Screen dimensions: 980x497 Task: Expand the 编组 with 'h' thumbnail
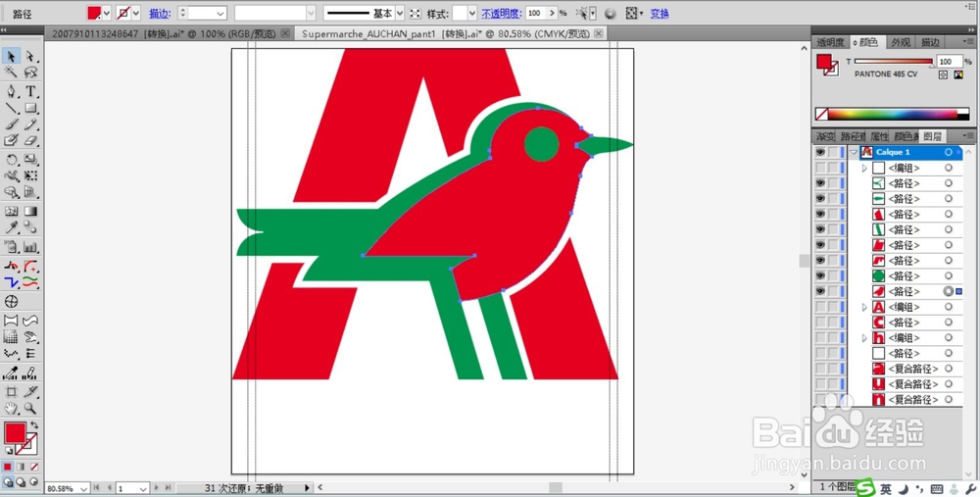(865, 337)
